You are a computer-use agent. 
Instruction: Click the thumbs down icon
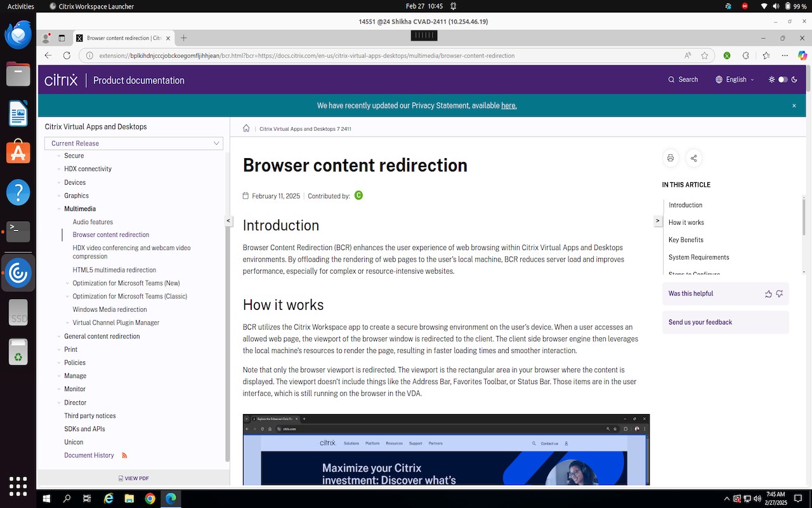click(780, 294)
